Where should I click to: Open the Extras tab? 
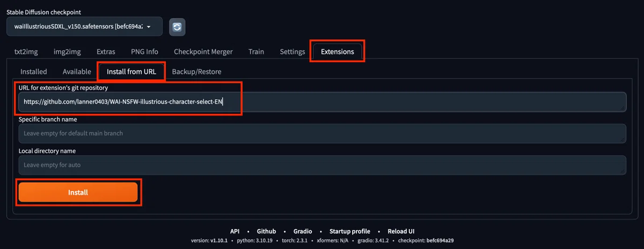tap(106, 52)
